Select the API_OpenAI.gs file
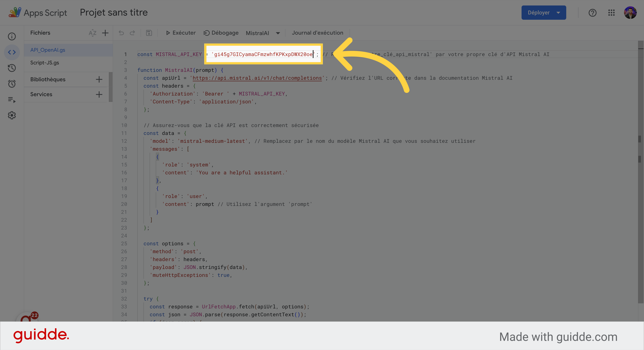Viewport: 644px width, 350px height. (x=48, y=50)
